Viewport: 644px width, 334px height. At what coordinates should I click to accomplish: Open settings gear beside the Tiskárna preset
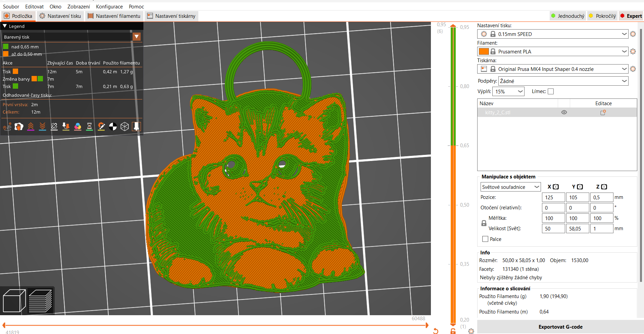point(633,69)
